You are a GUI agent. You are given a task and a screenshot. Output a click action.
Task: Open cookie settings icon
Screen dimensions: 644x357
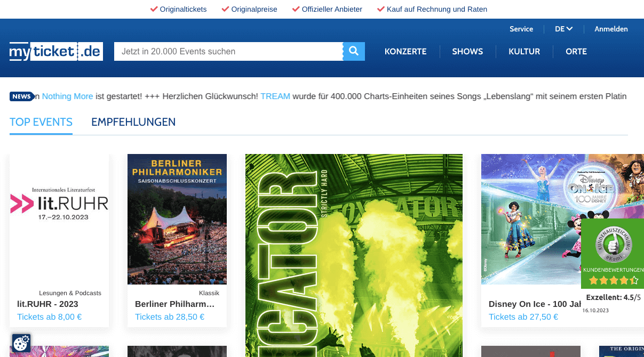click(x=21, y=343)
